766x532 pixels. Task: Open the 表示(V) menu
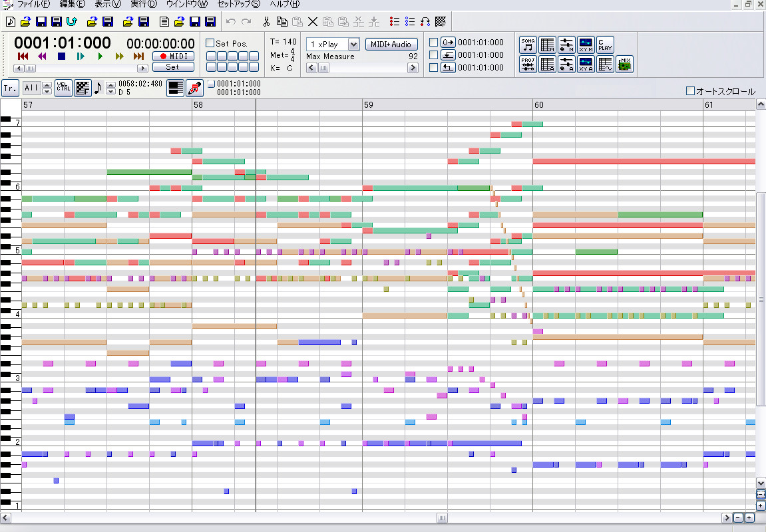click(x=107, y=4)
